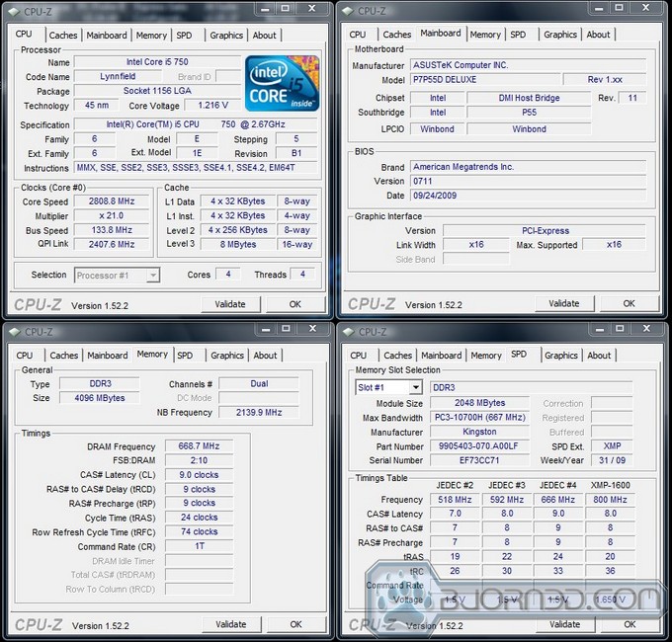Viewport: 672px width, 642px height.
Task: Select About tab in the Mainboard window
Action: (598, 35)
